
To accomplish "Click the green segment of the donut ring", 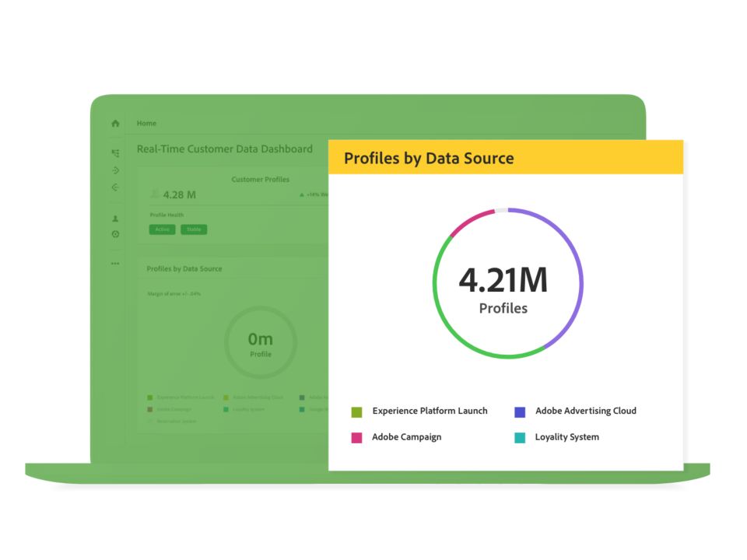I will 445,324.
